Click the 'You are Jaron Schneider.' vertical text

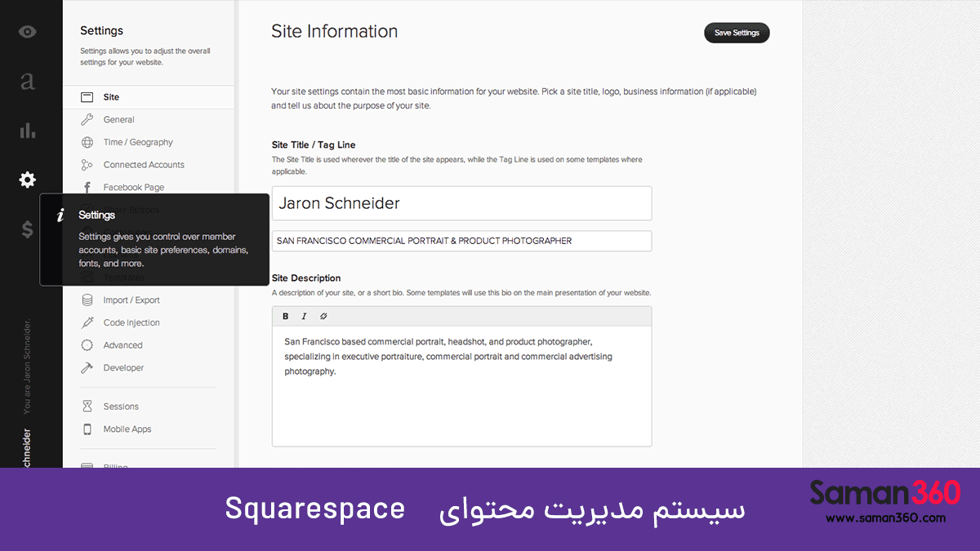pos(28,366)
